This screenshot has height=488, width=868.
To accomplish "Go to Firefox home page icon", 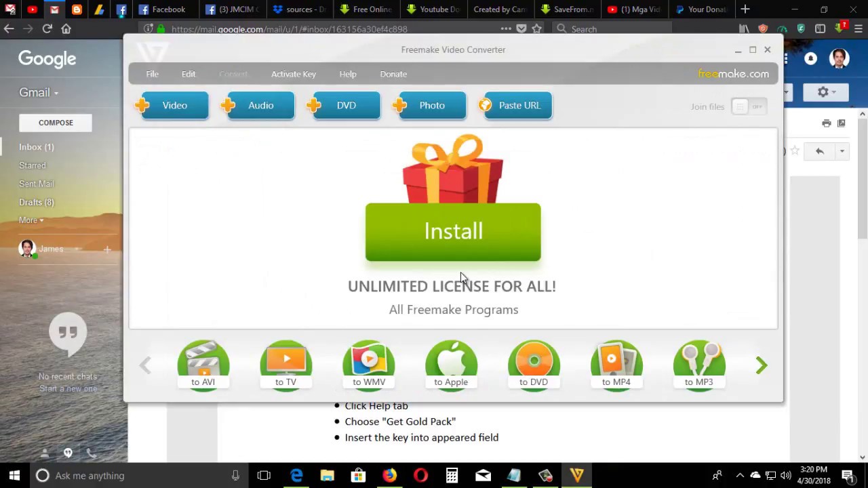I will tap(66, 29).
